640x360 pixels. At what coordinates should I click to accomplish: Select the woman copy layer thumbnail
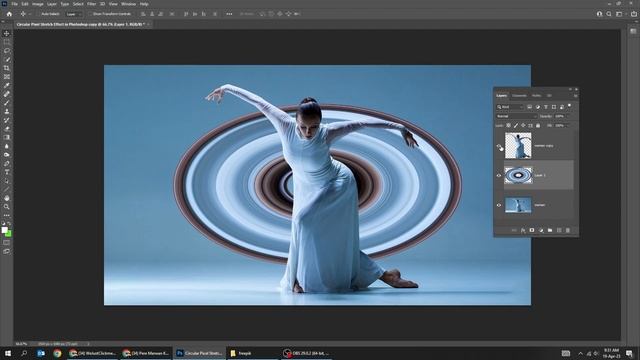(518, 145)
